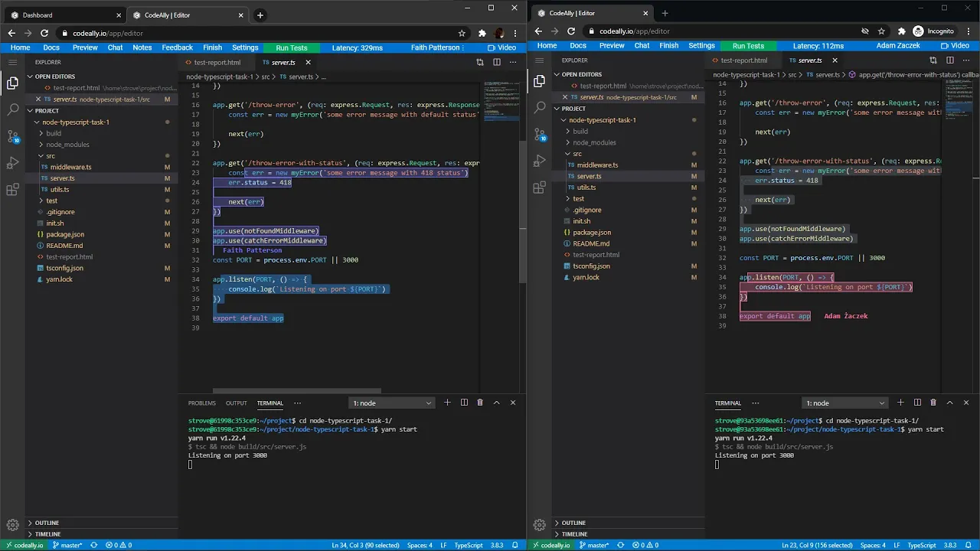The height and width of the screenshot is (551, 980).
Task: Open notifications bell in left status bar
Action: click(x=515, y=546)
